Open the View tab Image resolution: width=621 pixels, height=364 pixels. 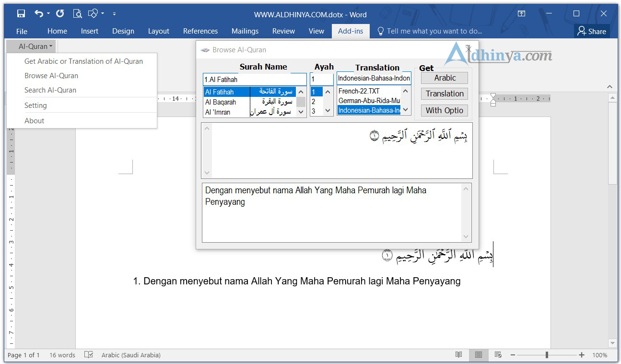(316, 31)
